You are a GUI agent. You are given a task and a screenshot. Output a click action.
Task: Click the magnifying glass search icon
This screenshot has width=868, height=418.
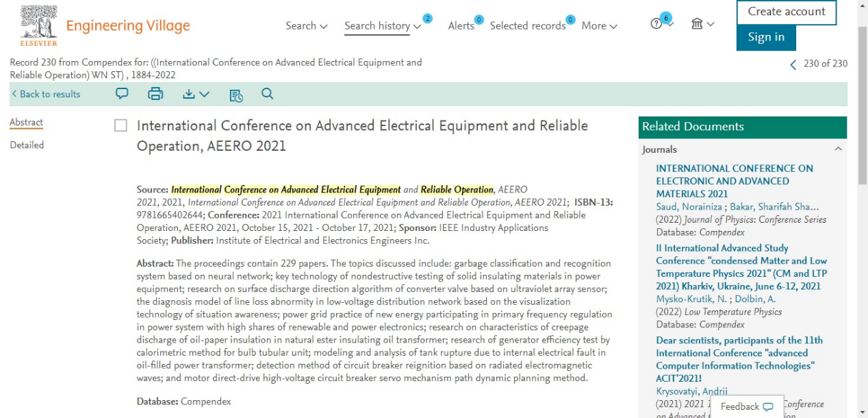268,94
